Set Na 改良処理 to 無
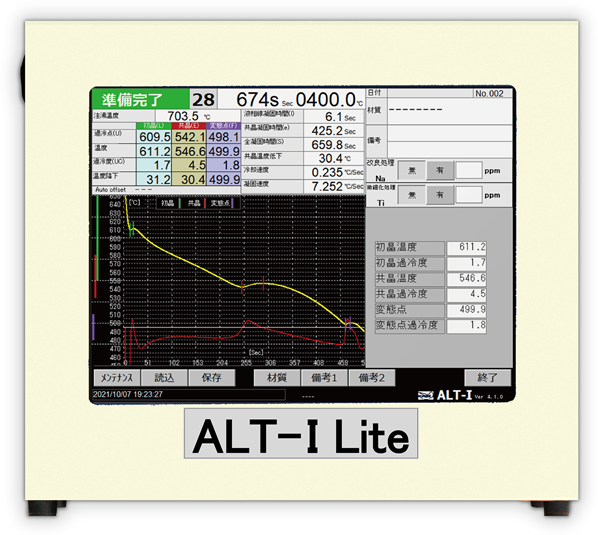Image resolution: width=598 pixels, height=535 pixels. pos(412,170)
